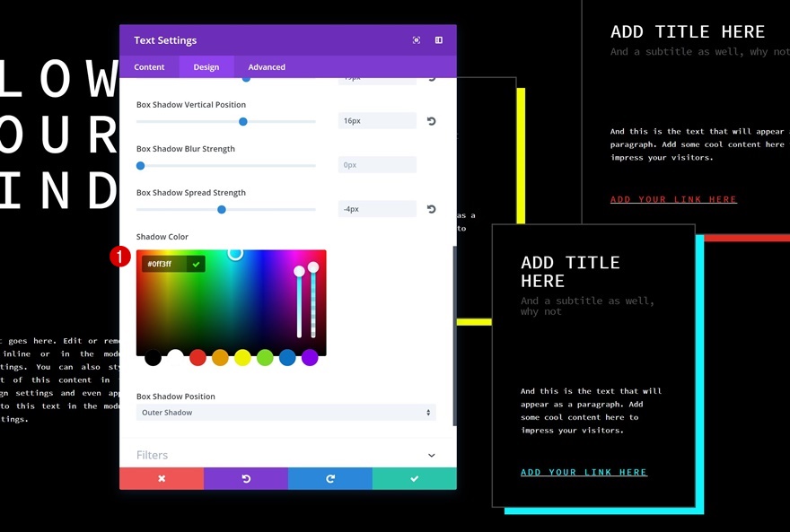Click the #0ff3ff hex color field
This screenshot has width=790, height=532.
coord(164,264)
